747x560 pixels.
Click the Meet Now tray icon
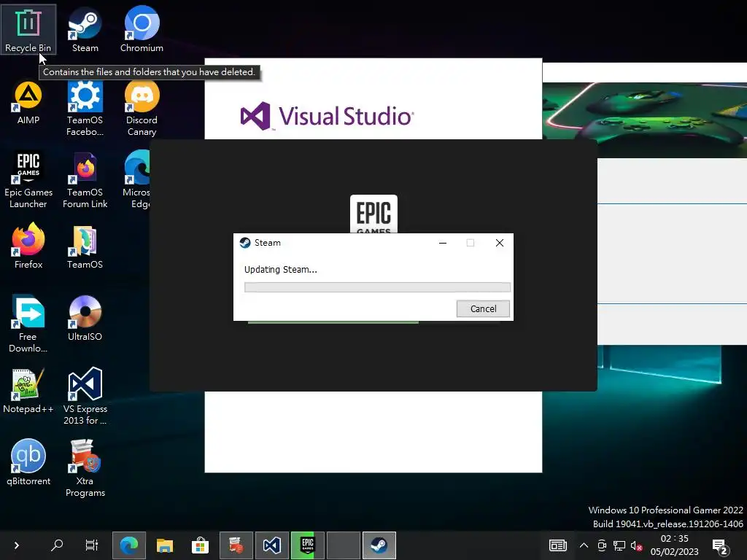point(602,545)
